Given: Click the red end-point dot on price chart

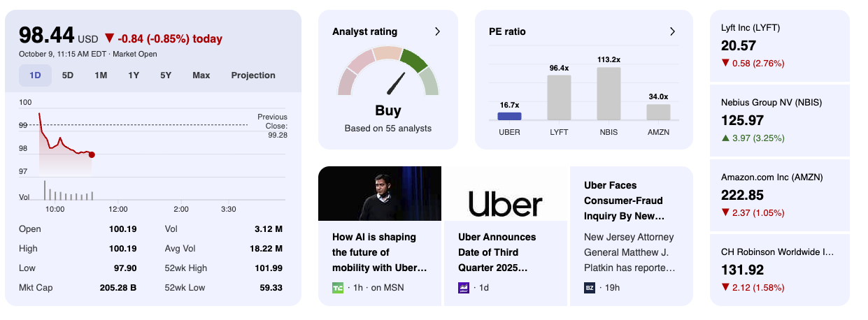Looking at the screenshot, I should 92,154.
